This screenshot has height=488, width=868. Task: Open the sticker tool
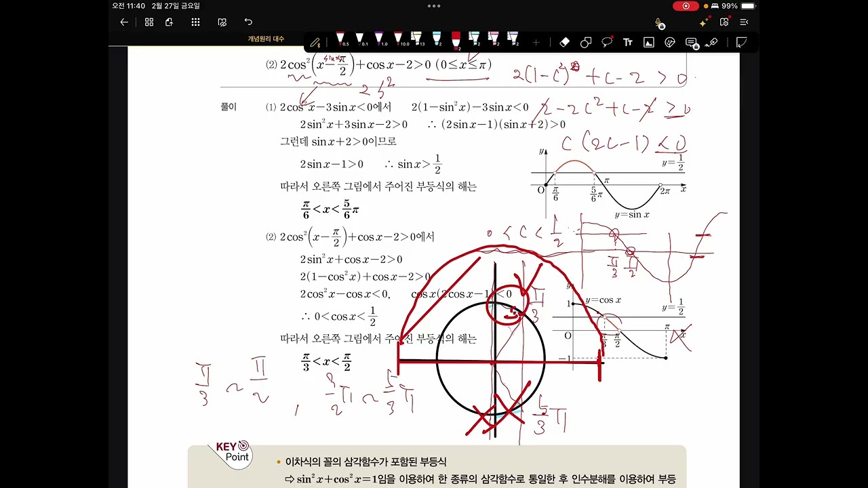pyautogui.click(x=670, y=42)
